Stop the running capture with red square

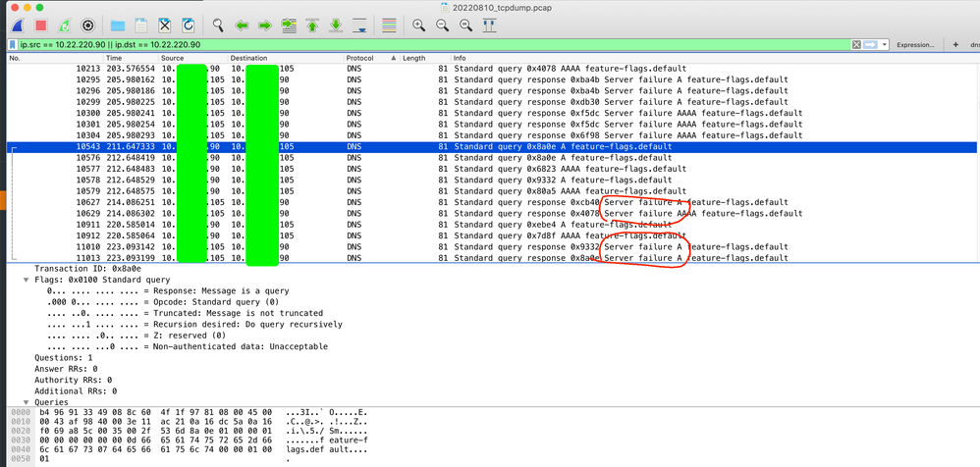(x=40, y=26)
